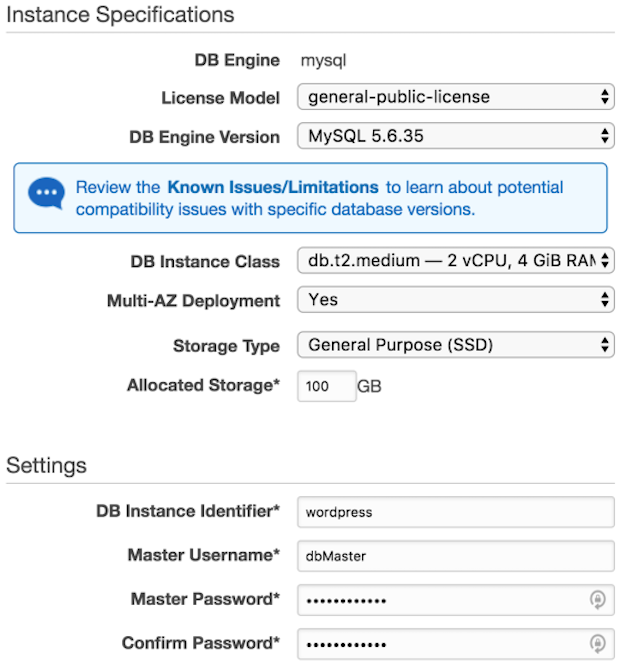The width and height of the screenshot is (626, 666).
Task: Open the DB Engine Version dropdown
Action: [x=456, y=136]
